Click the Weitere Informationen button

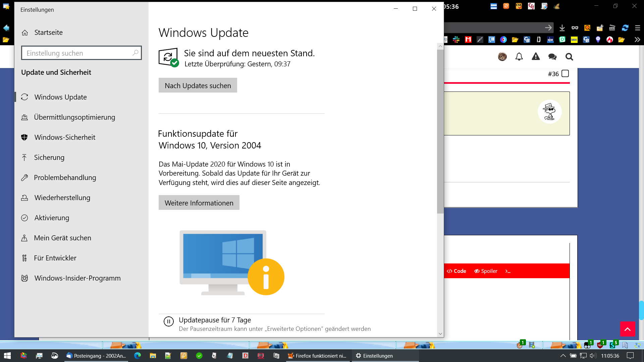click(x=199, y=203)
